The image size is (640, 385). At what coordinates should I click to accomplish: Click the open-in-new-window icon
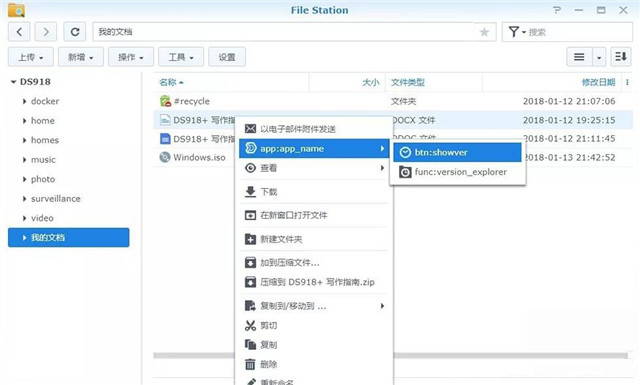(x=250, y=215)
